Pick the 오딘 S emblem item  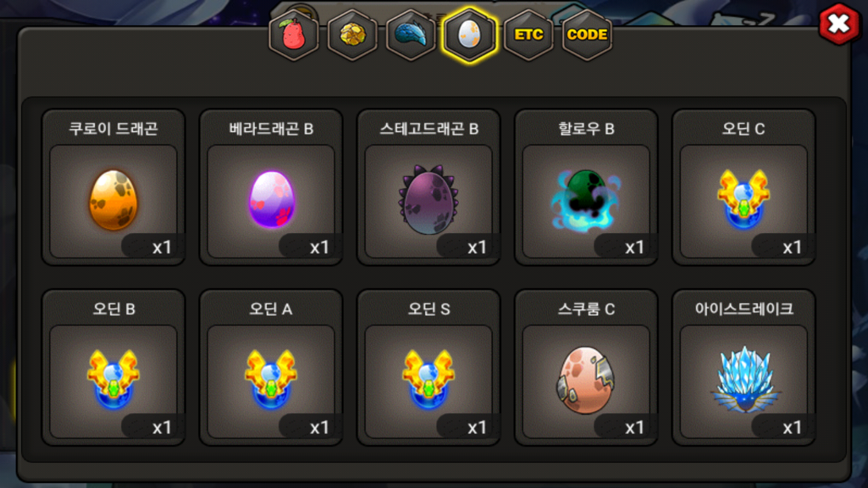[x=429, y=381]
